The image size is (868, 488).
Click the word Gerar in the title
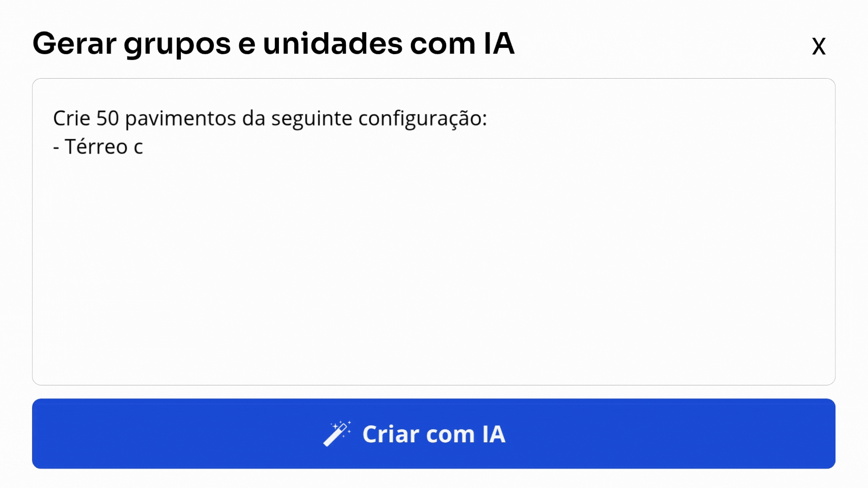[x=75, y=44]
